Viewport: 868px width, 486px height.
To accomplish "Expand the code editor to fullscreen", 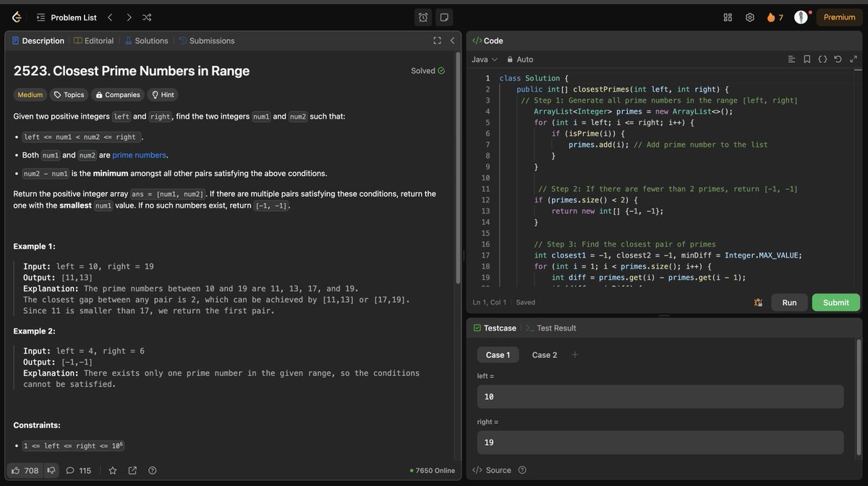I will pos(854,59).
